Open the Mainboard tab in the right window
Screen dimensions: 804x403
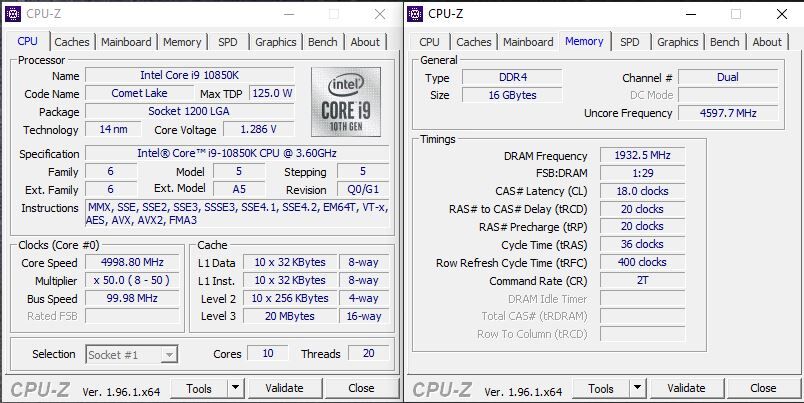[528, 42]
